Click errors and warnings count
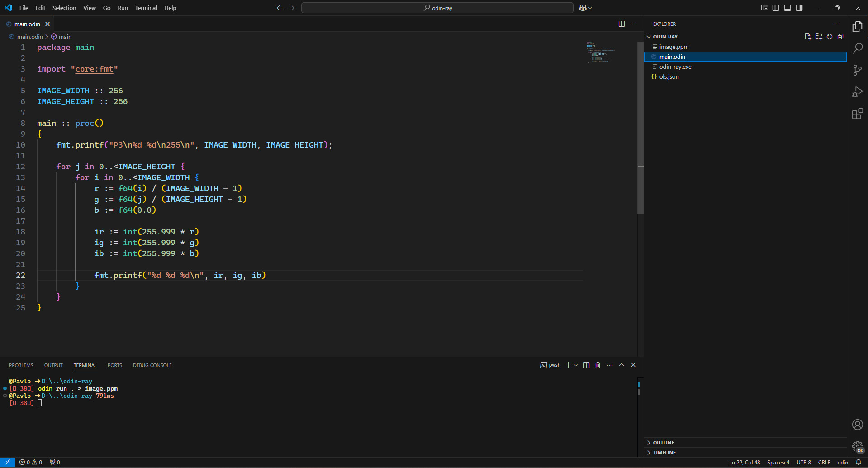Image resolution: width=868 pixels, height=468 pixels. click(31, 462)
